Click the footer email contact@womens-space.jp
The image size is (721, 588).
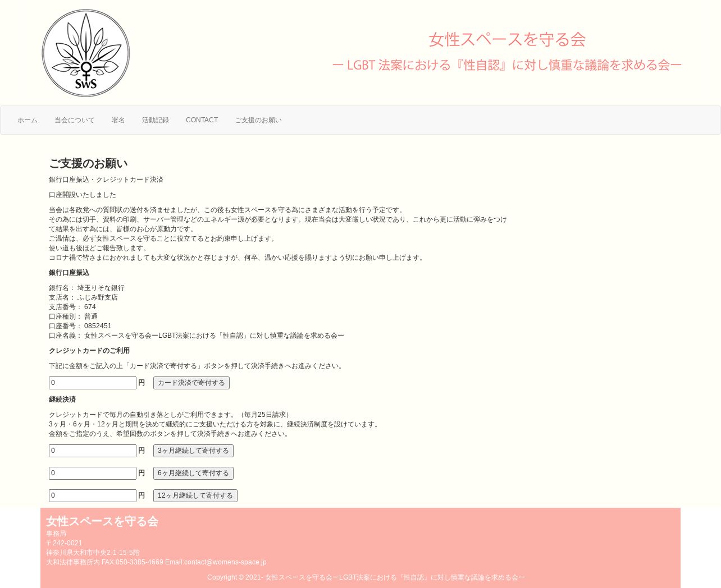coord(225,562)
